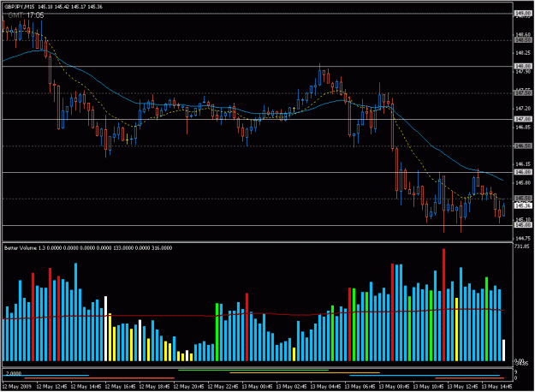Screen dimensions: 535x392
Task: Click the 12 May 2009 time label
Action: coord(17,387)
